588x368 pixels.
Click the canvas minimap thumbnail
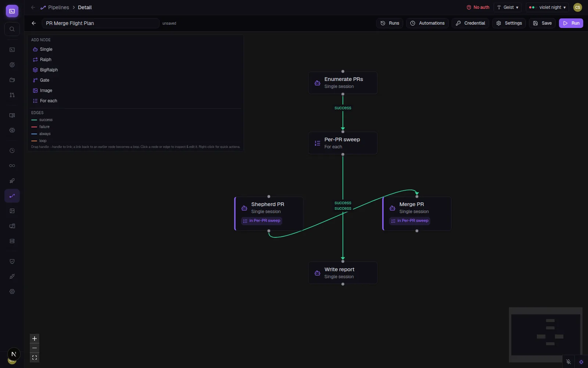(x=545, y=335)
